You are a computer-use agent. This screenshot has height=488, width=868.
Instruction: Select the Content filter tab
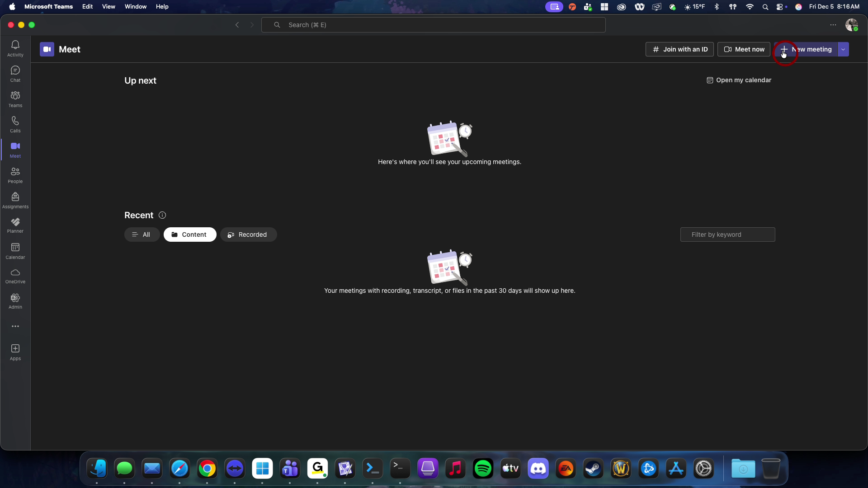point(190,235)
